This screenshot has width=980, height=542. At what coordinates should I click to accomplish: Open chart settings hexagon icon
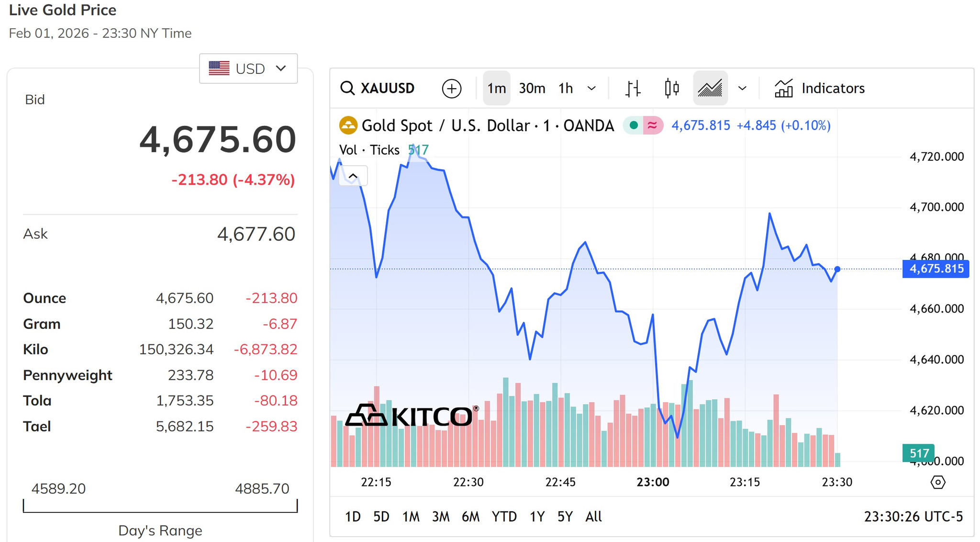pyautogui.click(x=937, y=482)
